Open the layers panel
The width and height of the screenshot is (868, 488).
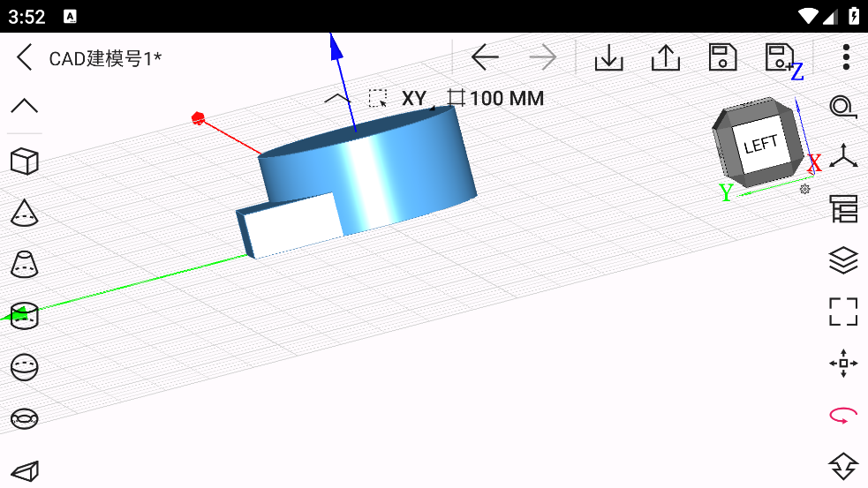(x=843, y=260)
